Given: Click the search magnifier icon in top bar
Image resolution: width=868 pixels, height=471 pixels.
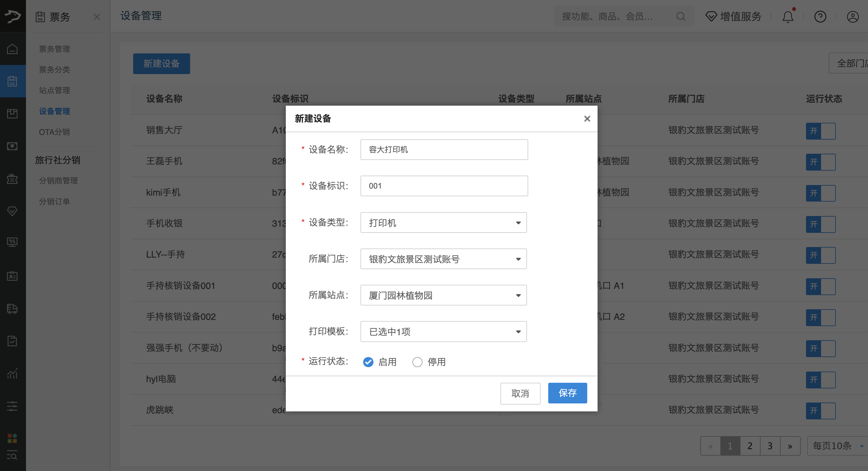Looking at the screenshot, I should (680, 17).
